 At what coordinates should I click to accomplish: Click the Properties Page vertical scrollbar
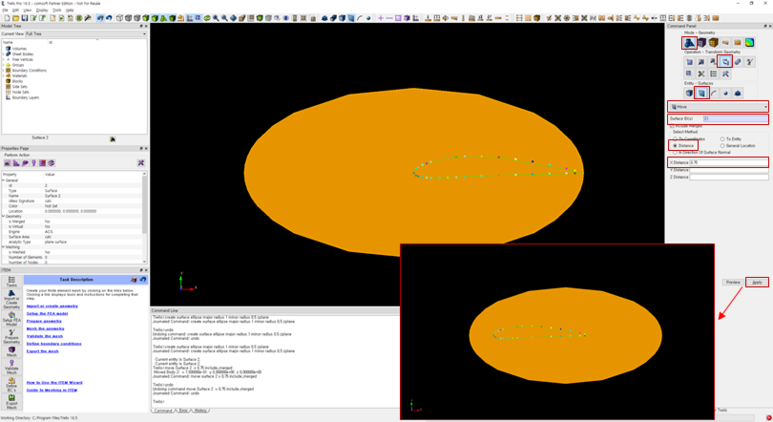click(x=144, y=217)
